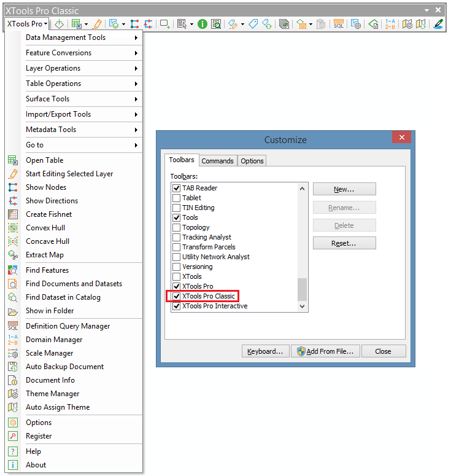Expand the Import/Export Tools submenu
Image resolution: width=459 pixels, height=476 pixels.
pyautogui.click(x=82, y=114)
